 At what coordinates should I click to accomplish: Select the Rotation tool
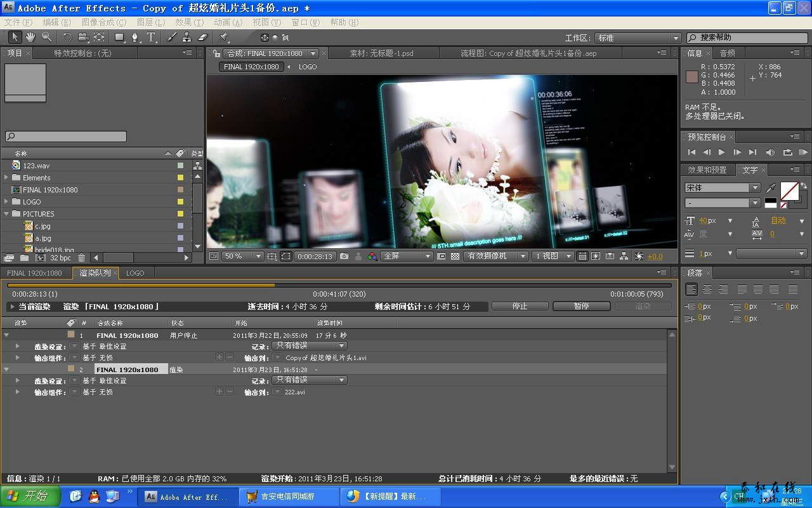(x=67, y=37)
